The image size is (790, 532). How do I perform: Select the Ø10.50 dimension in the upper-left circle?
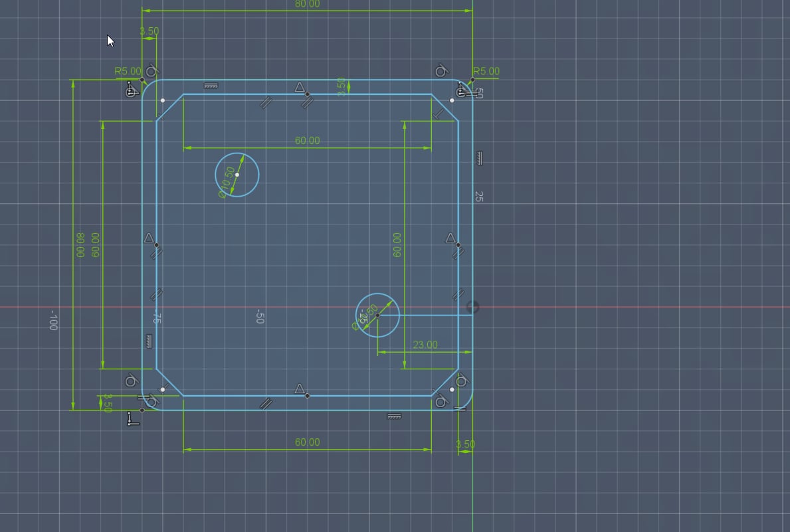tap(227, 182)
